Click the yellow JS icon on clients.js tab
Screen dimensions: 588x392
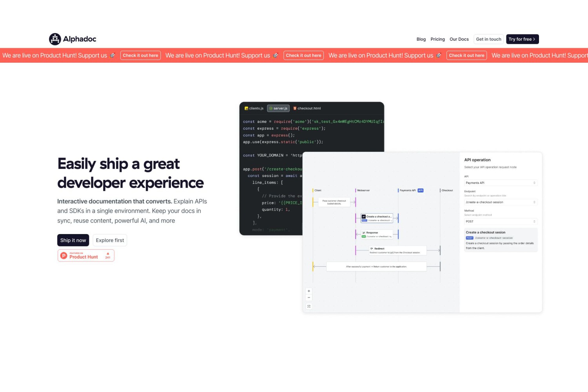(x=246, y=109)
